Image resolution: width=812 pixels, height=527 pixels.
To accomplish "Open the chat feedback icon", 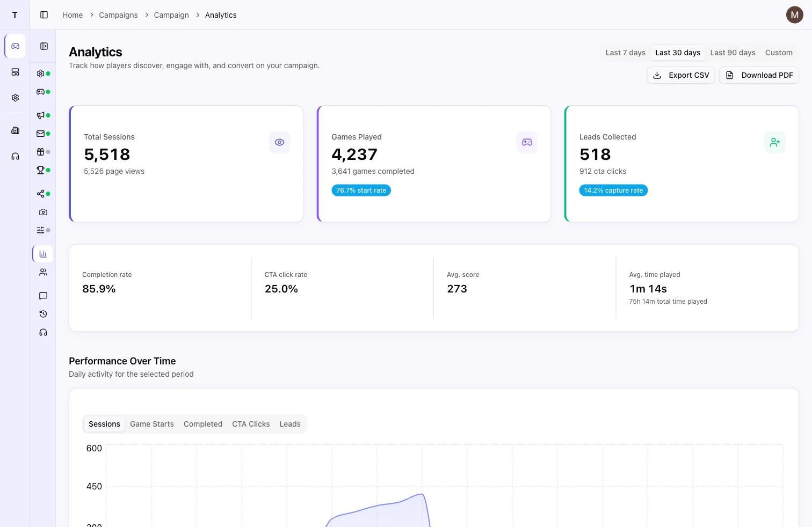I will 42,295.
